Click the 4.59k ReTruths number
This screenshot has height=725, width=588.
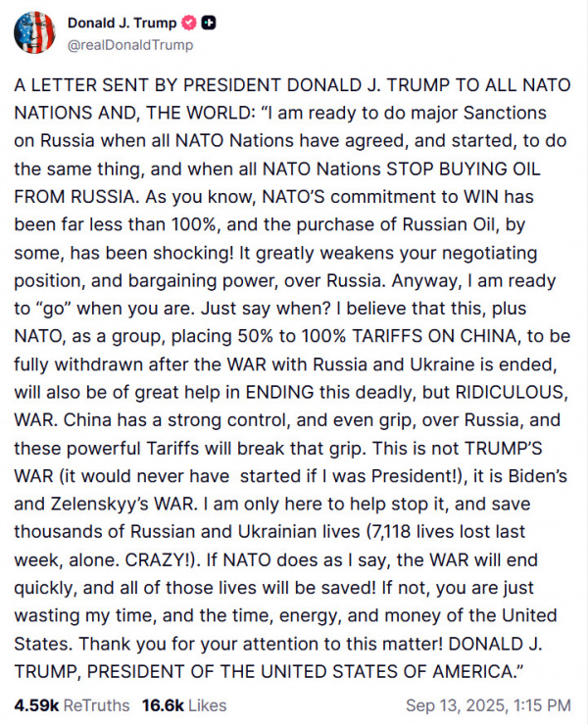point(37,704)
